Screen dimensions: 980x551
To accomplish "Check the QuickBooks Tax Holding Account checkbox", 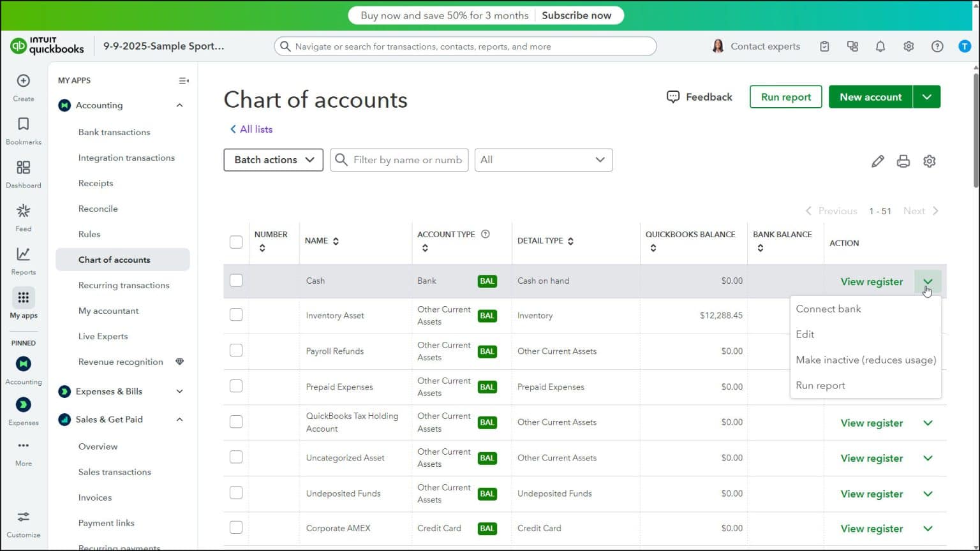I will click(x=236, y=422).
